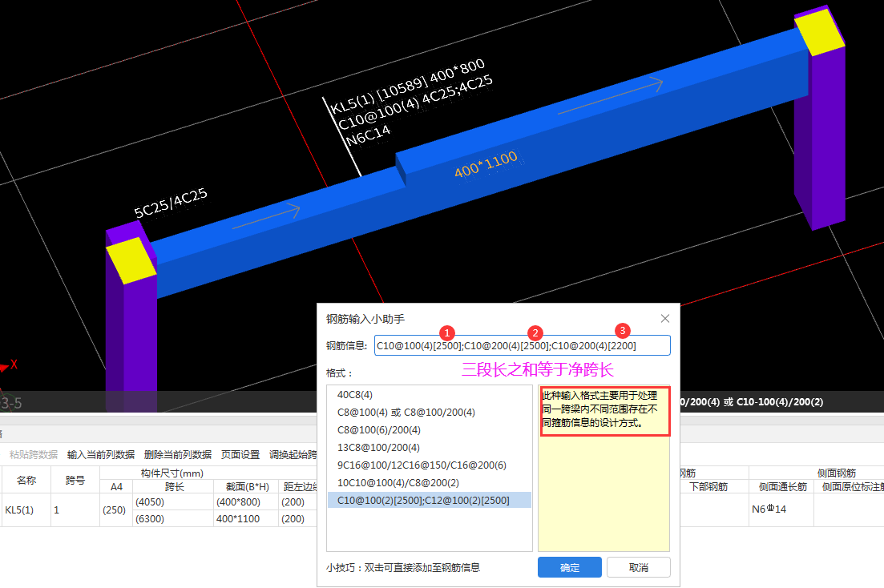Click the span number cell 1
The width and height of the screenshot is (884, 588).
point(75,509)
